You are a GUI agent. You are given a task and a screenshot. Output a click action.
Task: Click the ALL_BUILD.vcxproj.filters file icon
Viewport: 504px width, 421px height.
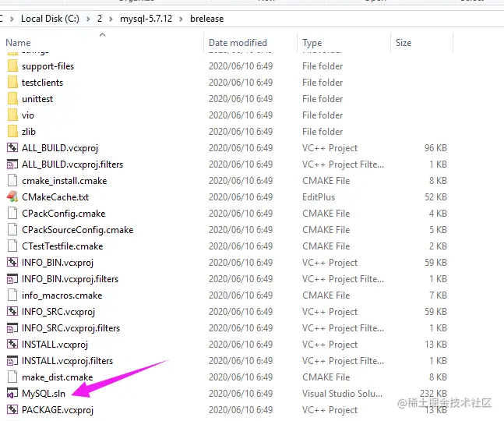[x=12, y=165]
